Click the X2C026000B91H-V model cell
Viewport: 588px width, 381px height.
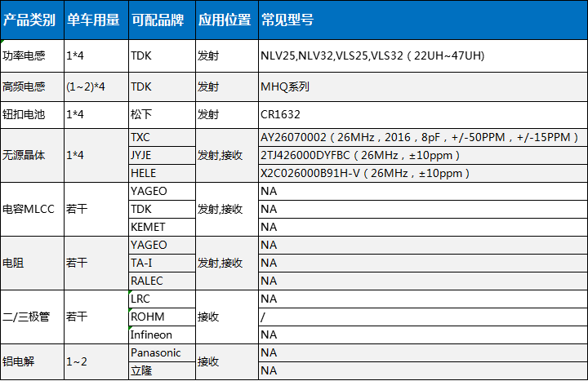[x=423, y=174]
